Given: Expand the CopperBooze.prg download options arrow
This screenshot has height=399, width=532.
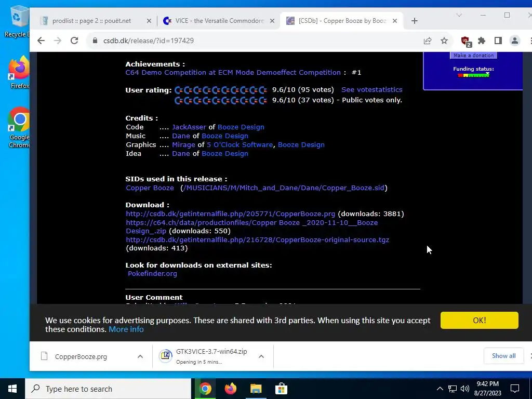Looking at the screenshot, I should (x=140, y=356).
